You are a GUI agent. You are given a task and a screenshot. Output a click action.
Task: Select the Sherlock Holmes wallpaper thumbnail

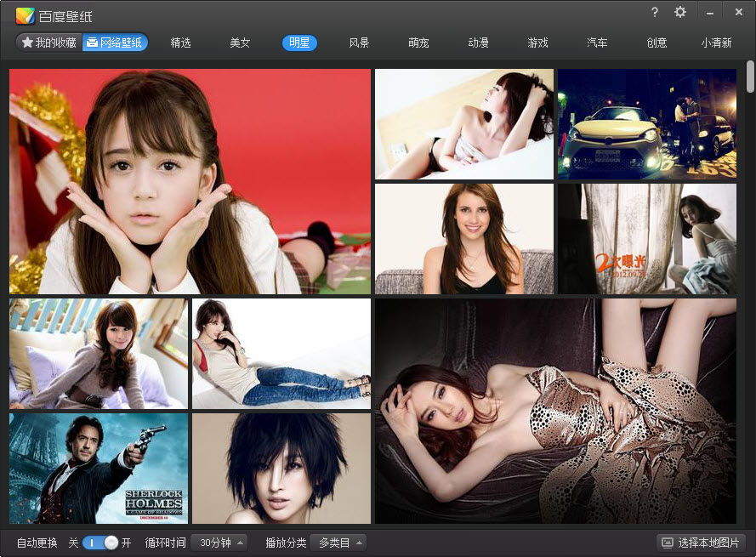click(99, 468)
